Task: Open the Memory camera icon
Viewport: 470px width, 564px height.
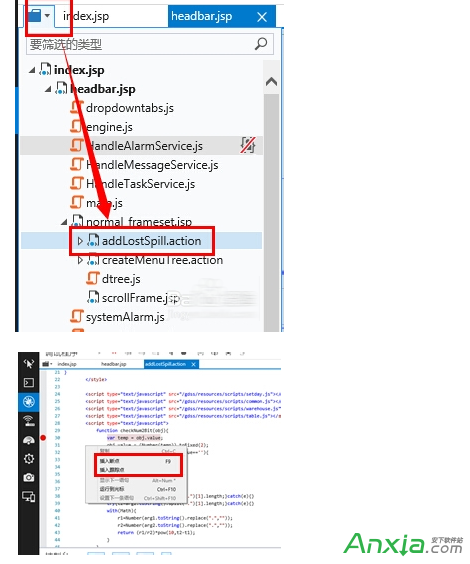Action: (x=29, y=477)
